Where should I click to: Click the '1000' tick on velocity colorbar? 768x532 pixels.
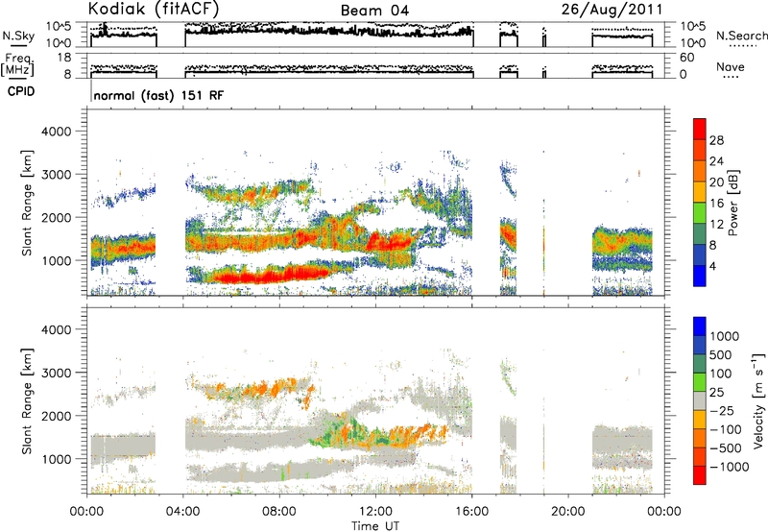[x=725, y=336]
